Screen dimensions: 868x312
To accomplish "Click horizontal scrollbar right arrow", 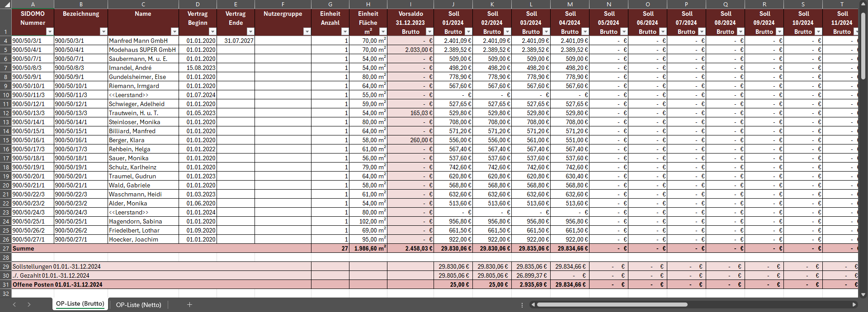I will coord(854,305).
